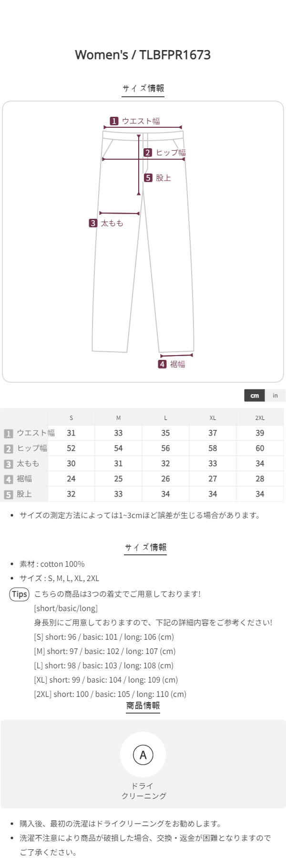Viewport: 286px width, 868px height.
Task: Click the M size column header
Action: [x=118, y=418]
